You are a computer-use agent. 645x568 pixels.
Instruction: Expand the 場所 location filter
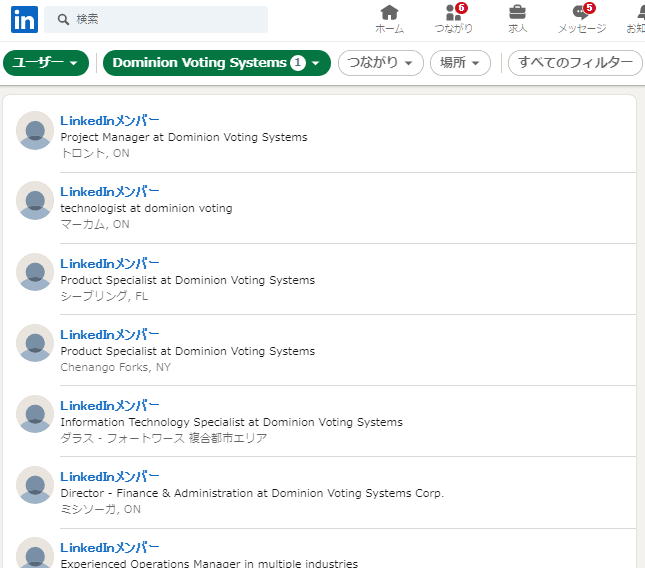pyautogui.click(x=460, y=63)
